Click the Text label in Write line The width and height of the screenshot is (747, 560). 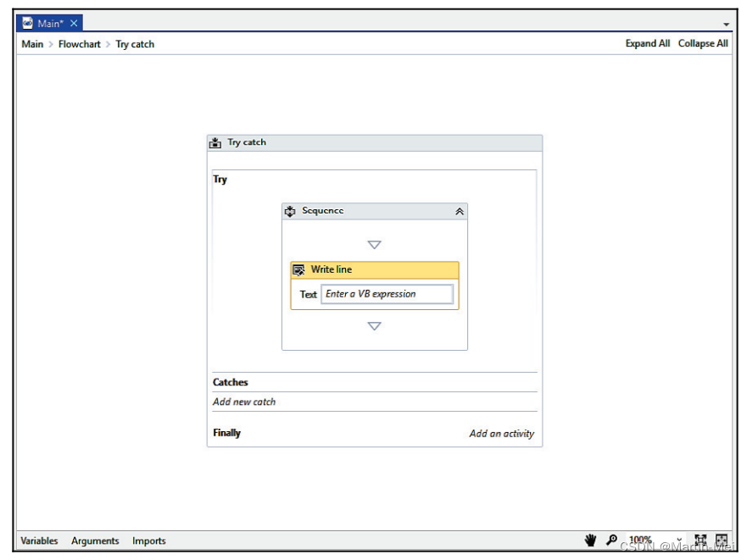[x=308, y=294]
